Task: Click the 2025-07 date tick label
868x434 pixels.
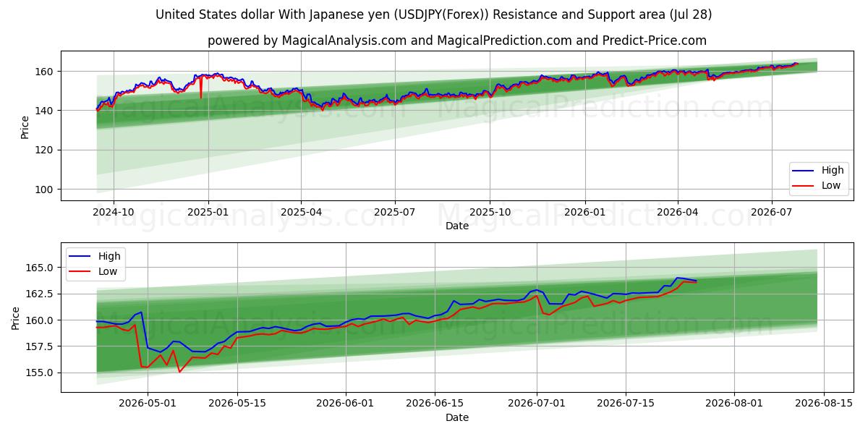Action: tap(395, 212)
